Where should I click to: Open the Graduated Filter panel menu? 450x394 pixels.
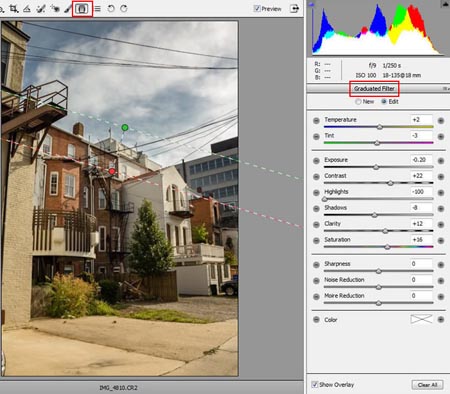(445, 89)
